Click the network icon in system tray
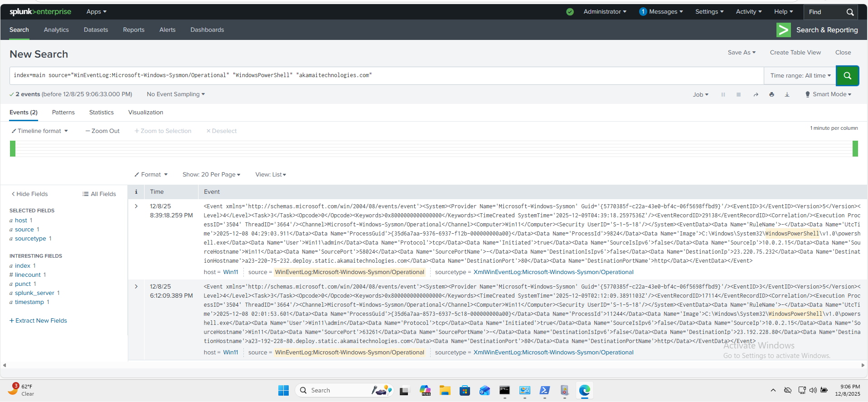 tap(802, 390)
